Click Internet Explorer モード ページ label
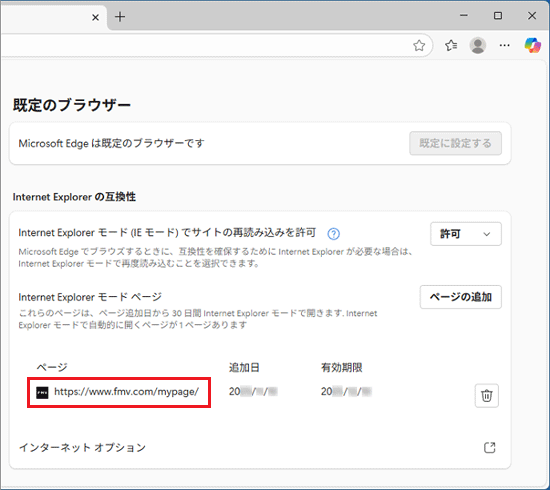Viewport: 550px width, 490px height. point(90,297)
